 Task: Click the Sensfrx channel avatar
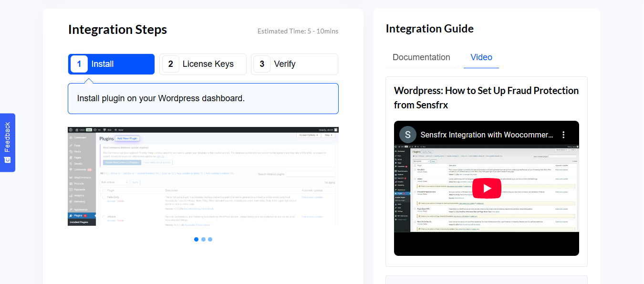(x=408, y=135)
